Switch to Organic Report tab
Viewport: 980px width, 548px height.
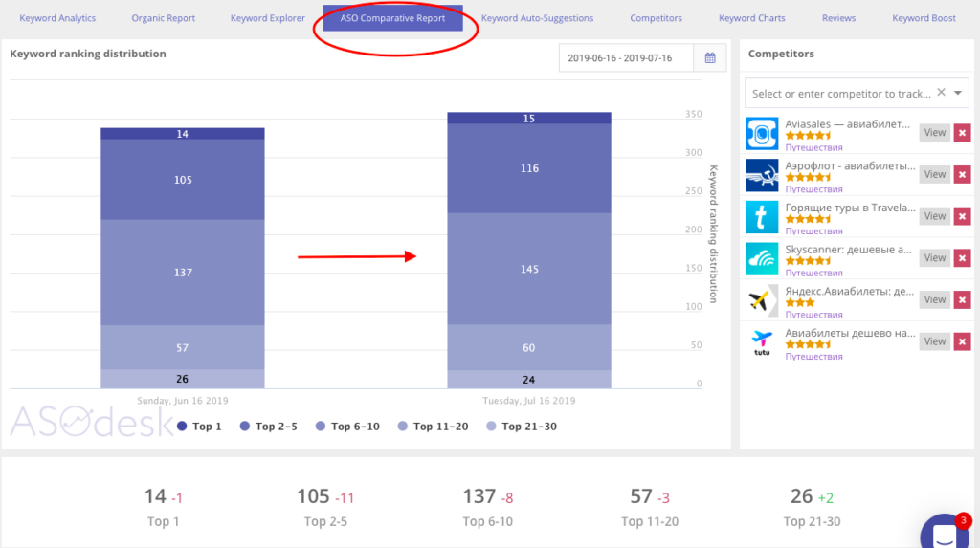coord(163,18)
